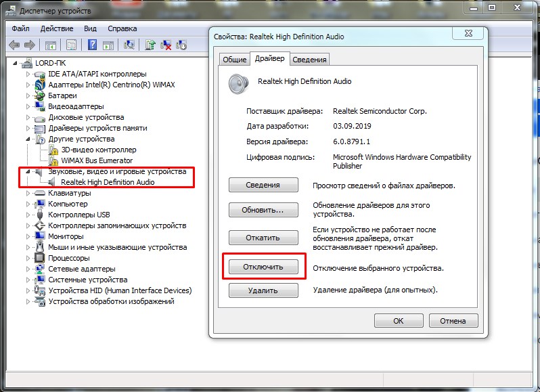The image size is (540, 392).
Task: Select the Intel Centrino WiMAX adapters icon
Action: (40, 85)
